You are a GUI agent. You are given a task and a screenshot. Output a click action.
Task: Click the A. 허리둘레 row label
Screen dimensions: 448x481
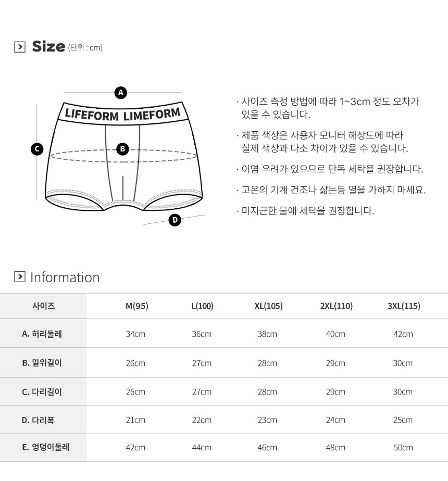pyautogui.click(x=42, y=334)
